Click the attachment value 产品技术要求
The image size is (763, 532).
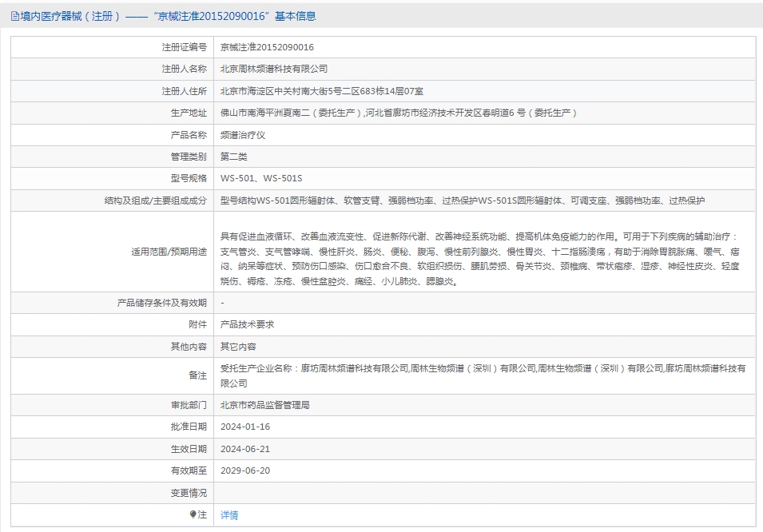[247, 324]
